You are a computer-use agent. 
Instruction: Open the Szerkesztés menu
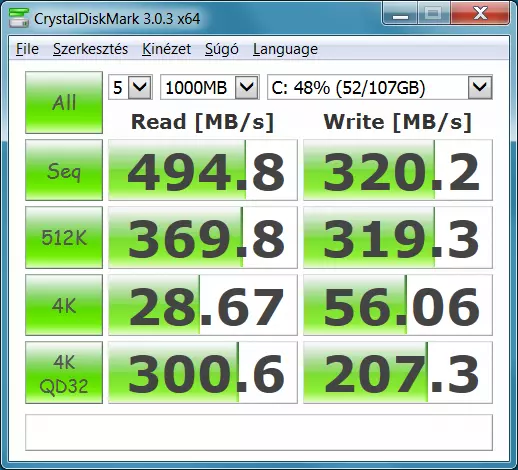coord(90,49)
